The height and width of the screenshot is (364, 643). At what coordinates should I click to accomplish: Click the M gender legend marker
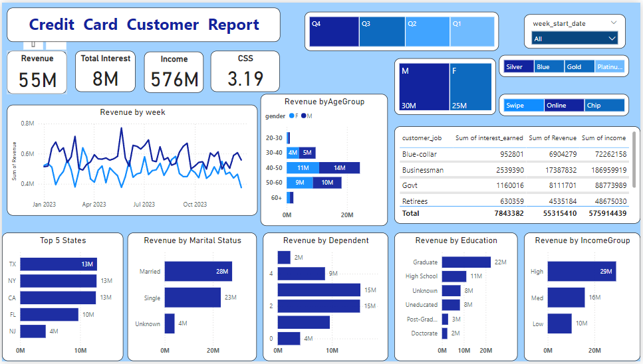point(303,116)
